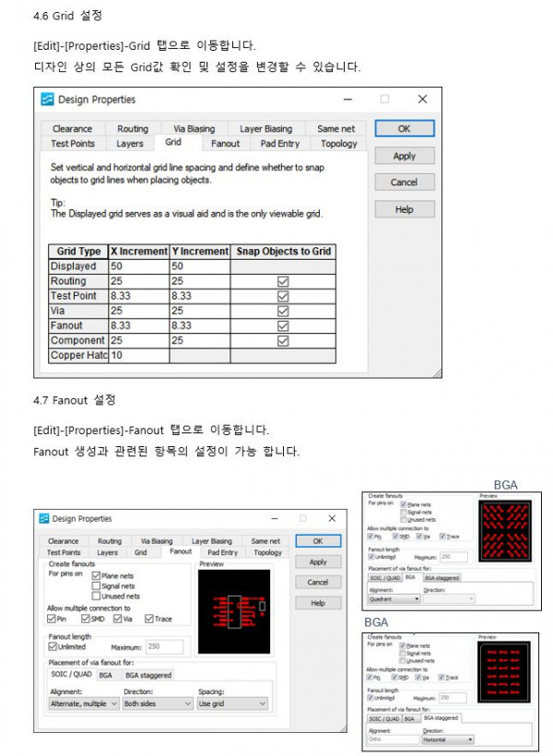Select SOIC / QUAD placement tab in Fanout dialog
Viewport: 553px width, 756px height.
pyautogui.click(x=71, y=674)
